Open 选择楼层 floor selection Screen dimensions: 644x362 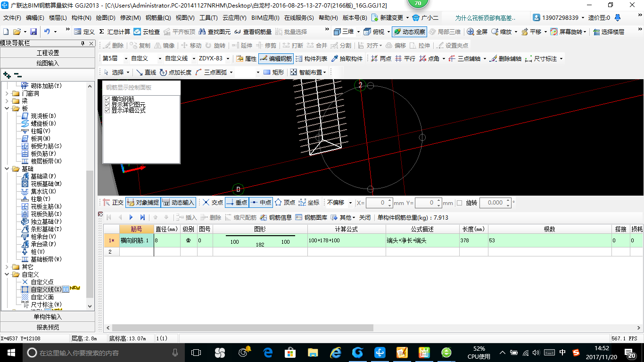pyautogui.click(x=609, y=32)
